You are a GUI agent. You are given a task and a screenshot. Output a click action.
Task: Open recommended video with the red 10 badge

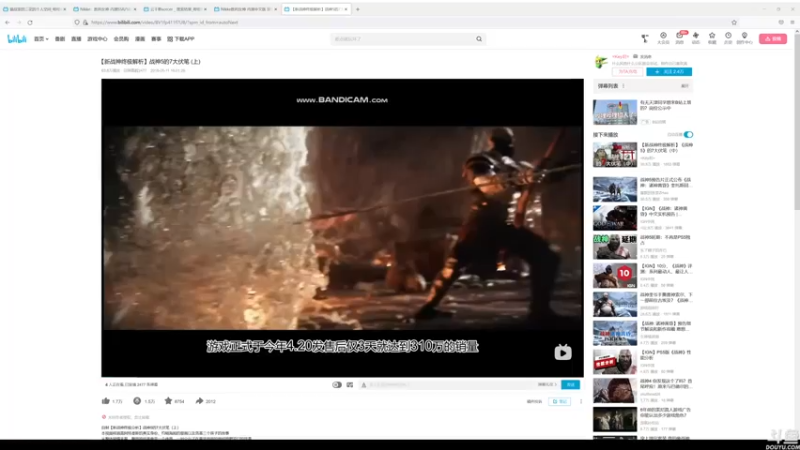point(615,276)
